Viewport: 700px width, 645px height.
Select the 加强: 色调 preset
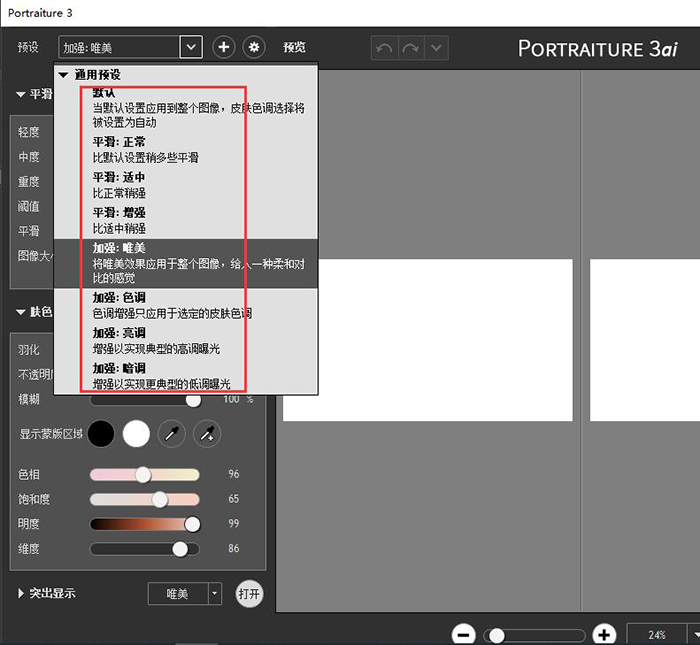tap(186, 305)
